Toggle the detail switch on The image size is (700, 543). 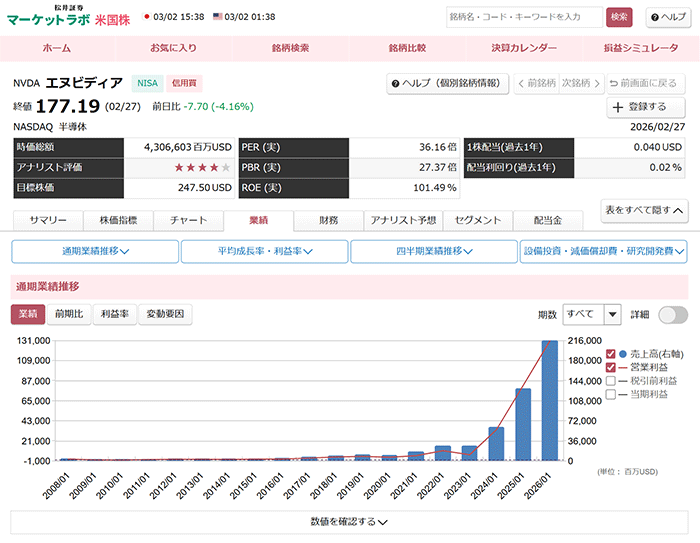(672, 314)
